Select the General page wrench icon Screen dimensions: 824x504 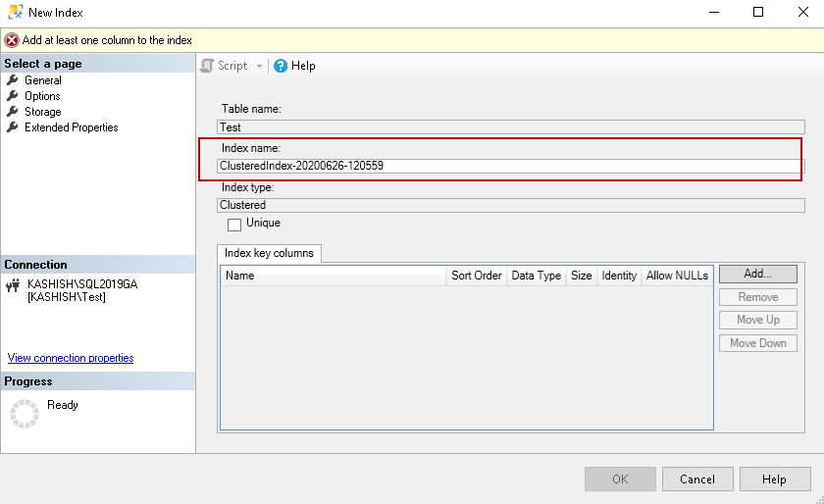coord(13,80)
